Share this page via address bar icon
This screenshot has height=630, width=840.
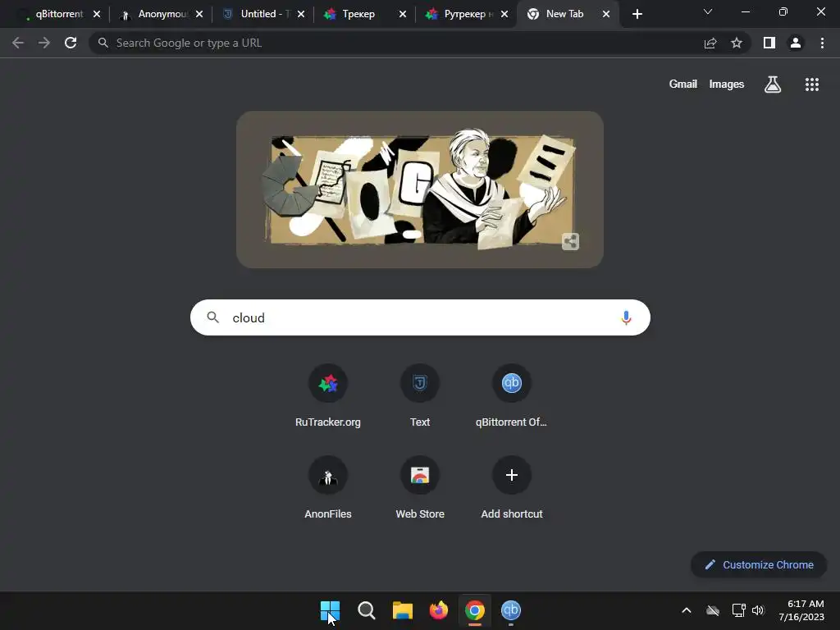[x=710, y=43]
